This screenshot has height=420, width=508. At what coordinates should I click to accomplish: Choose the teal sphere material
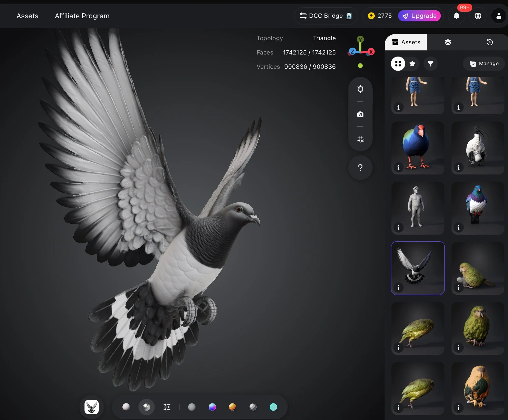pos(273,407)
